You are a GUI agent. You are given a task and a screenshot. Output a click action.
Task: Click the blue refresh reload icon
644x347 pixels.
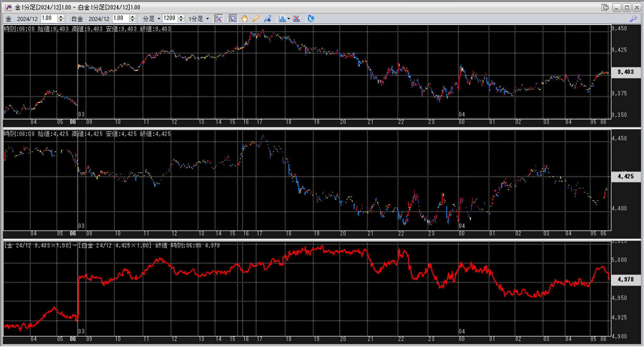point(311,19)
